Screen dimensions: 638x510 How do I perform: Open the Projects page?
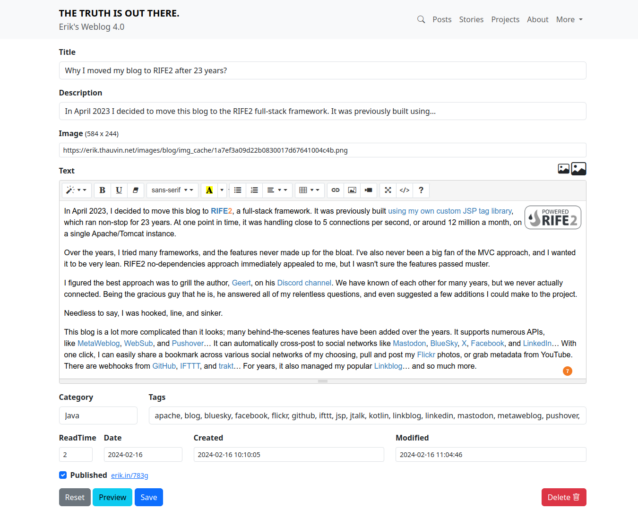point(505,20)
